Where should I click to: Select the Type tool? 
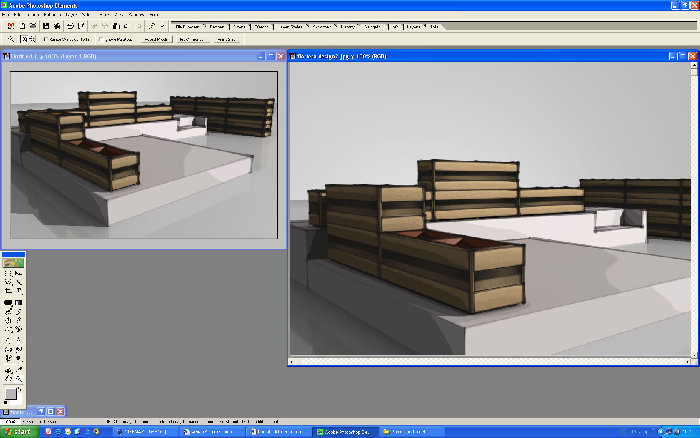point(19,291)
